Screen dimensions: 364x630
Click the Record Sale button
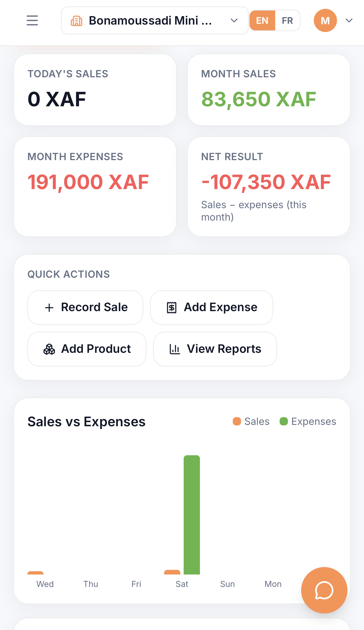[85, 308]
